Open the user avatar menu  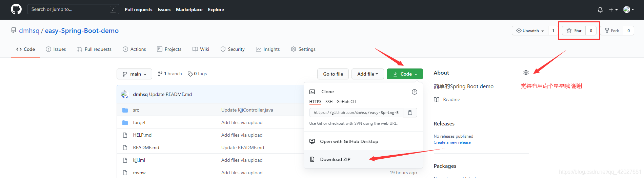pyautogui.click(x=629, y=9)
